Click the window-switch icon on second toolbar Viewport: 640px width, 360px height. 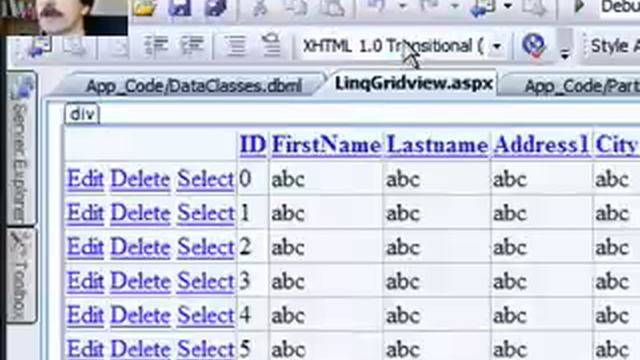(x=40, y=46)
